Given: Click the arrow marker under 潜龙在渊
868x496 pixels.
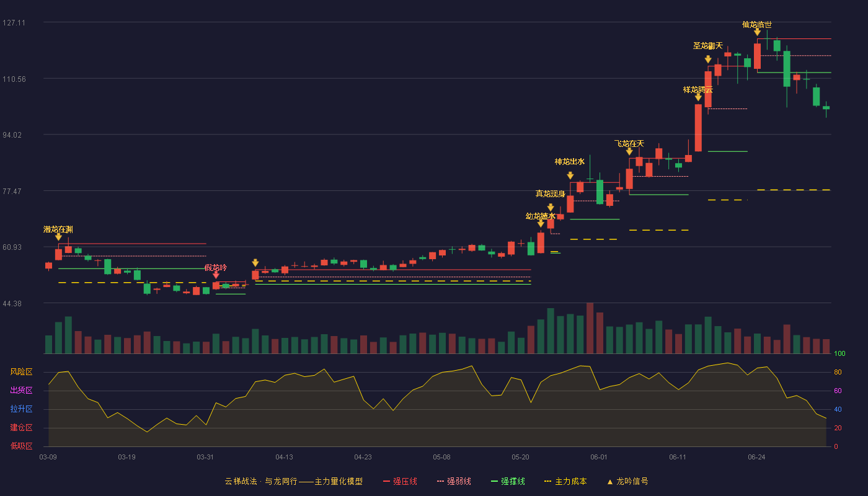Looking at the screenshot, I should (58, 237).
